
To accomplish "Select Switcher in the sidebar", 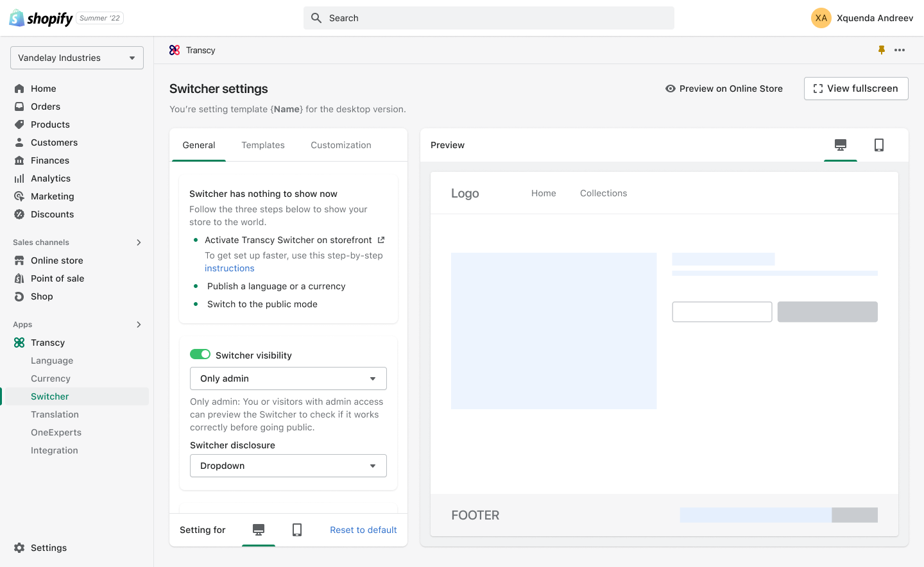I will click(76, 396).
